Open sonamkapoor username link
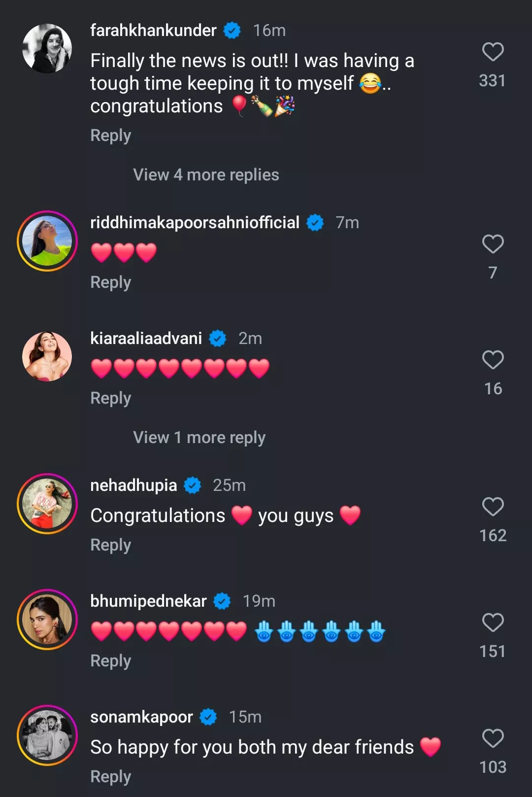Screen dimensions: 532x797 click(x=141, y=717)
